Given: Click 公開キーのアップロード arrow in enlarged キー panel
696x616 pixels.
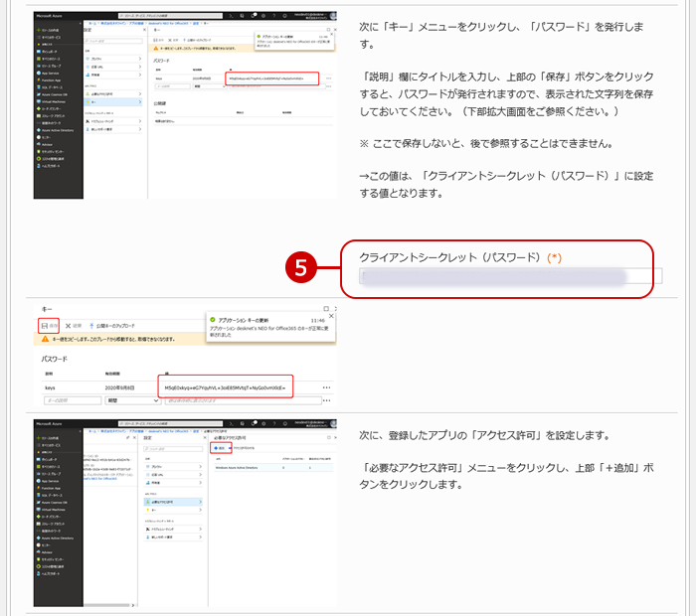Looking at the screenshot, I should point(91,326).
